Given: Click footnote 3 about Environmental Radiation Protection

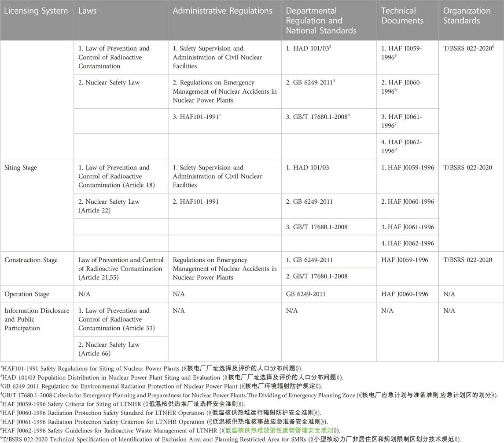Looking at the screenshot, I should (x=161, y=386).
